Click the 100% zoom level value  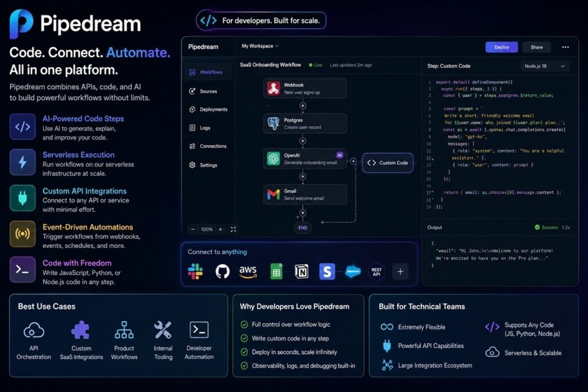click(x=207, y=229)
